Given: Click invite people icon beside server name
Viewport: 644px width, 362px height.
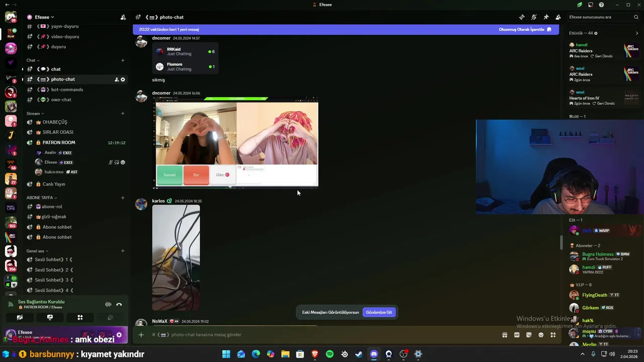Looking at the screenshot, I should coord(123,17).
